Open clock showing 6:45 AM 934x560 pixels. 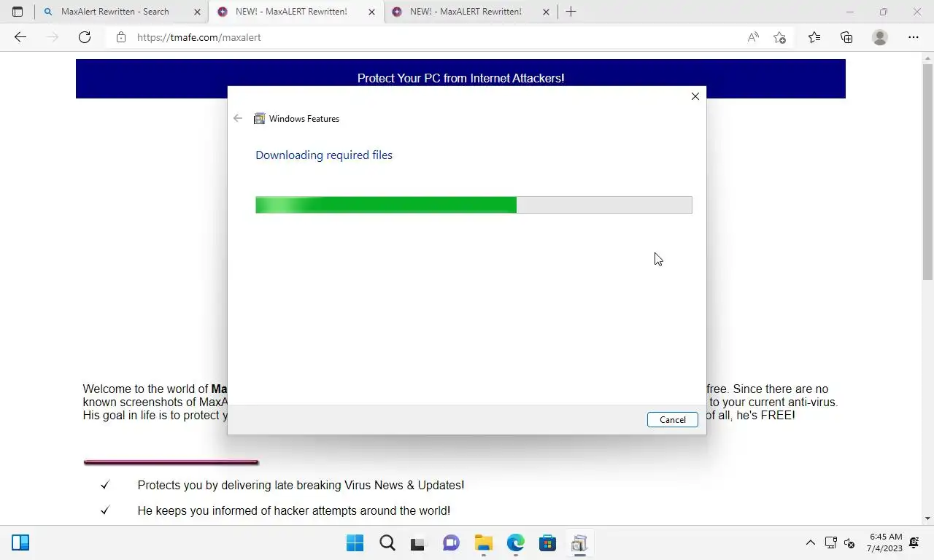885,542
